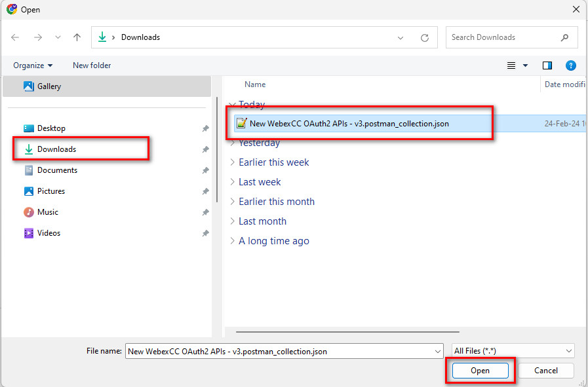Open Pictures in quick access
This screenshot has width=588, height=387.
[x=45, y=191]
